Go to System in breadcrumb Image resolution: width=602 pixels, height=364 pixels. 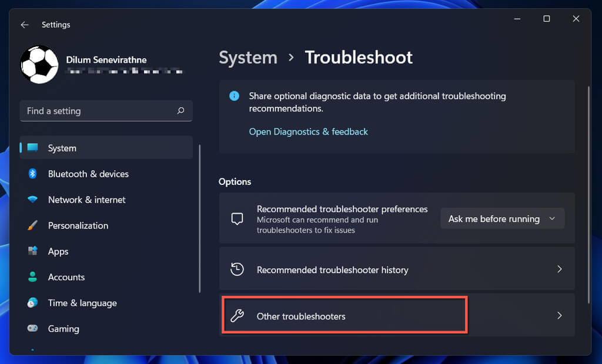248,58
